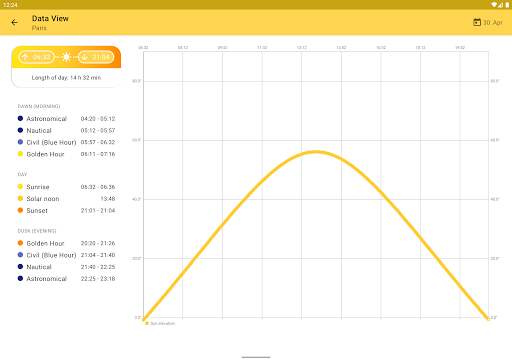This screenshot has height=360, width=512.
Task: Go back using the arrow icon
Action: click(x=14, y=22)
